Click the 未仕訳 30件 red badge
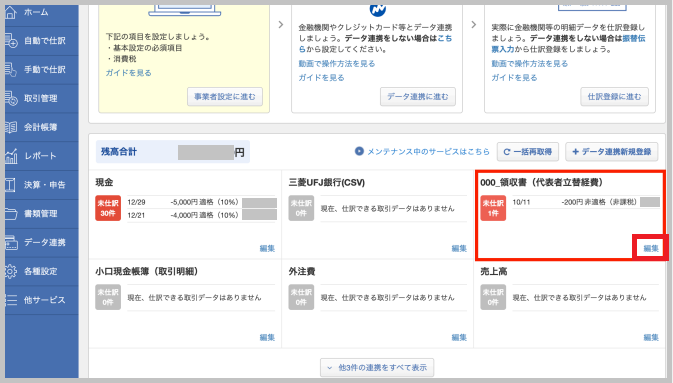The width and height of the screenshot is (673, 383). click(x=108, y=208)
